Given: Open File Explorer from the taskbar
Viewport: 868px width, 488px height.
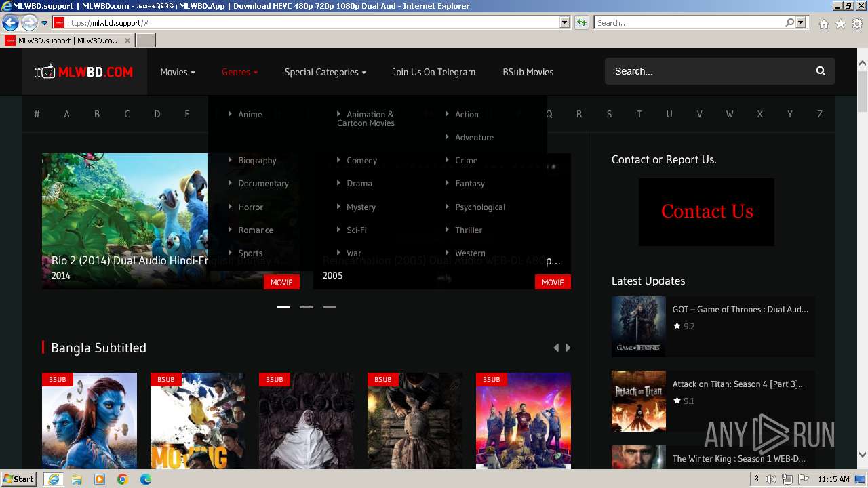Looking at the screenshot, I should tap(77, 479).
